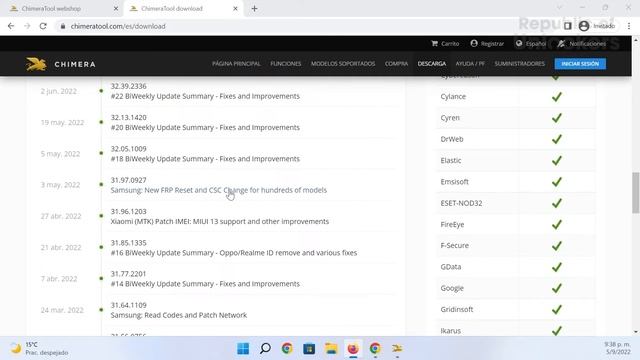
Task: Open the weather widget
Action: click(x=40, y=349)
